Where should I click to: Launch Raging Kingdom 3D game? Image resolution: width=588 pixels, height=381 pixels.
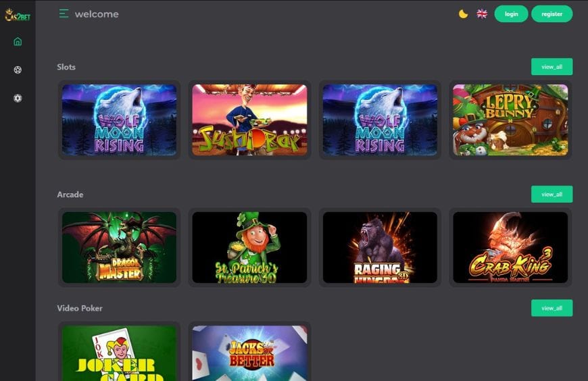380,247
